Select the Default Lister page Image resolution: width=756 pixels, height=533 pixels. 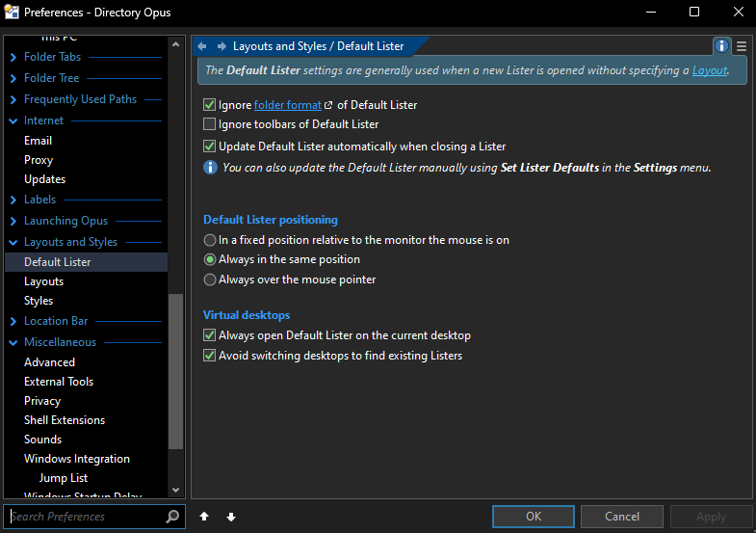click(87, 262)
